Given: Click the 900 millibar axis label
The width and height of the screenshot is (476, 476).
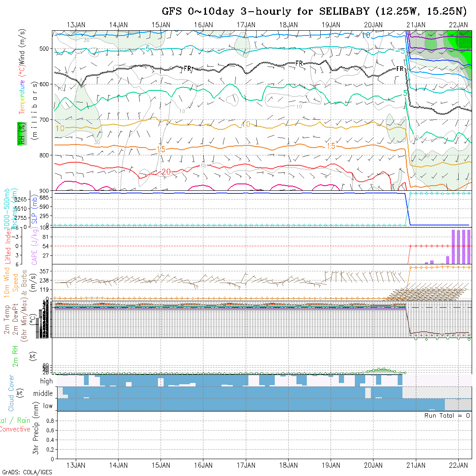Looking at the screenshot, I should (x=45, y=190).
